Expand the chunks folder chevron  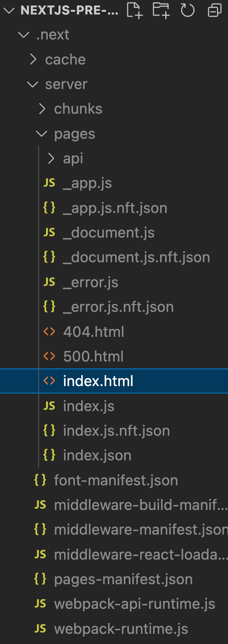[43, 109]
